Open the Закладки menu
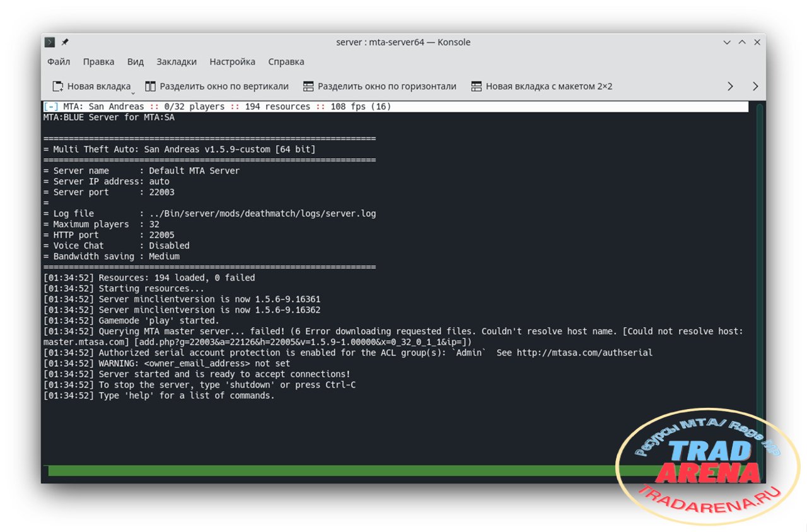This screenshot has width=807, height=532. [x=177, y=62]
